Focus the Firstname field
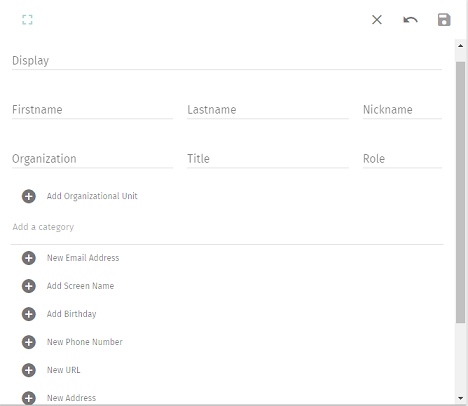Viewport: 468px width, 406px height. coord(92,110)
